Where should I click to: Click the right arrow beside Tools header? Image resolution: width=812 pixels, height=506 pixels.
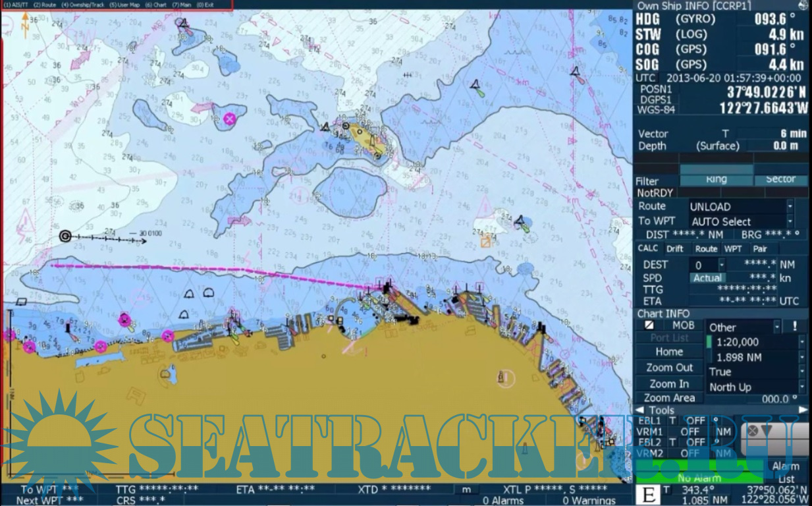pos(803,410)
